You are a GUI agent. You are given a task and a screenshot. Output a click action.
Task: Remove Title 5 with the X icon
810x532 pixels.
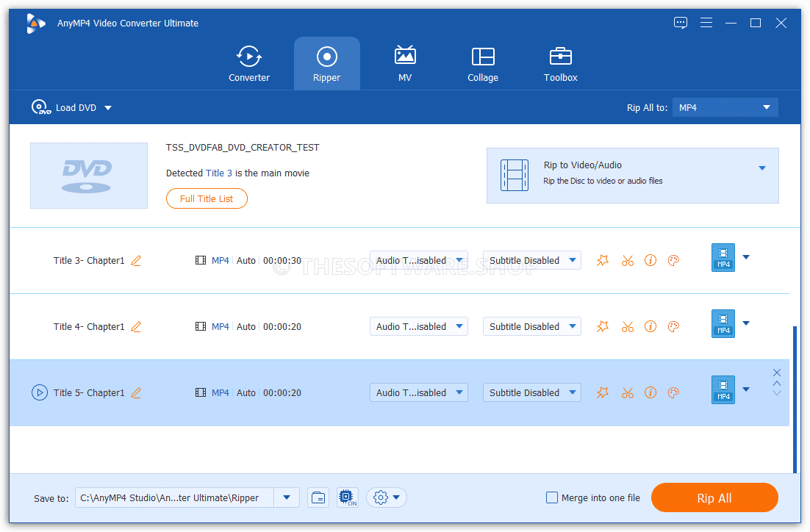pyautogui.click(x=776, y=373)
